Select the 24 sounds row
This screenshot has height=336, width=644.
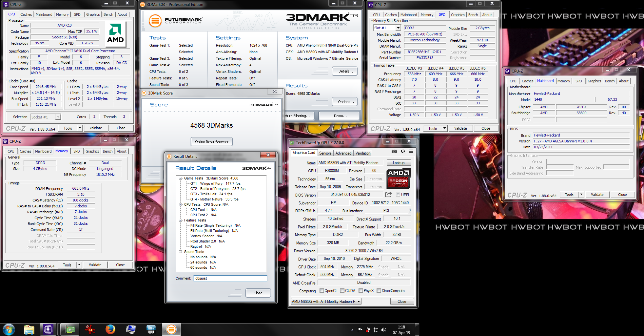(203, 262)
